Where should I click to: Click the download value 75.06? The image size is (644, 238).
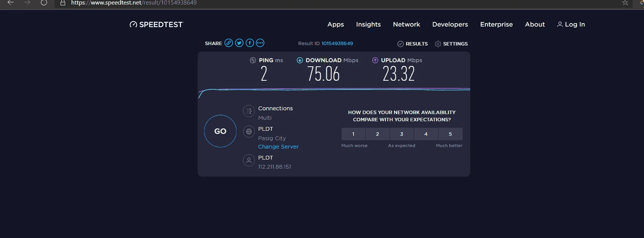tap(323, 74)
